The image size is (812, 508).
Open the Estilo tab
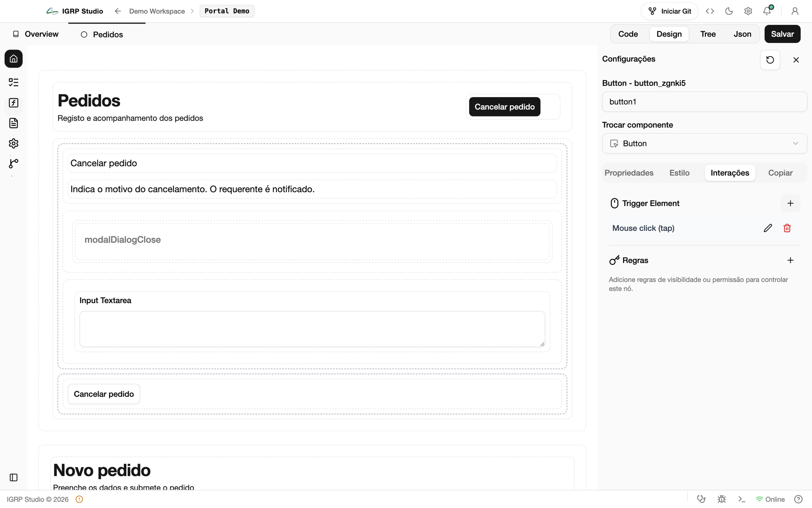coord(679,173)
